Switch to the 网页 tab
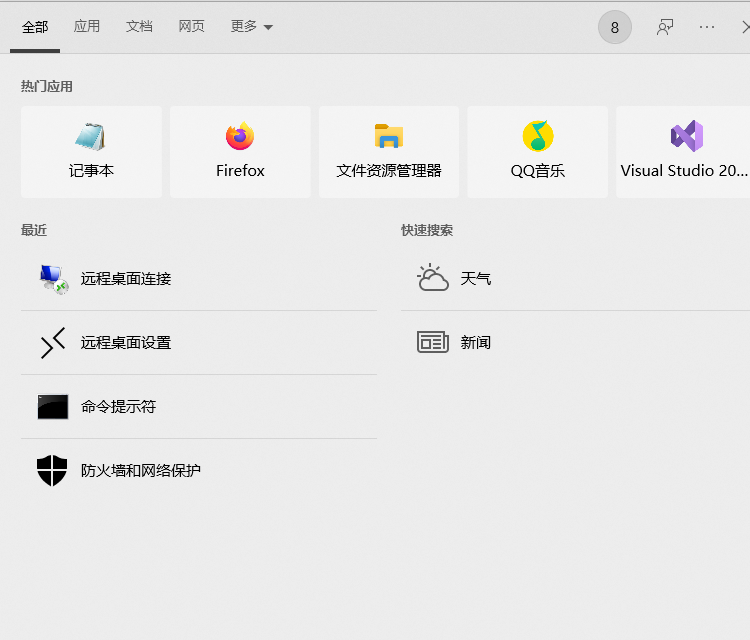 coord(191,26)
